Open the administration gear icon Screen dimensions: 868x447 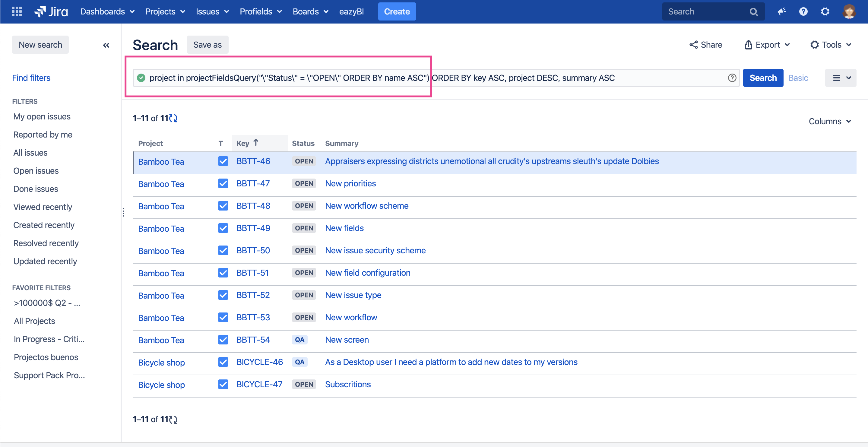825,11
